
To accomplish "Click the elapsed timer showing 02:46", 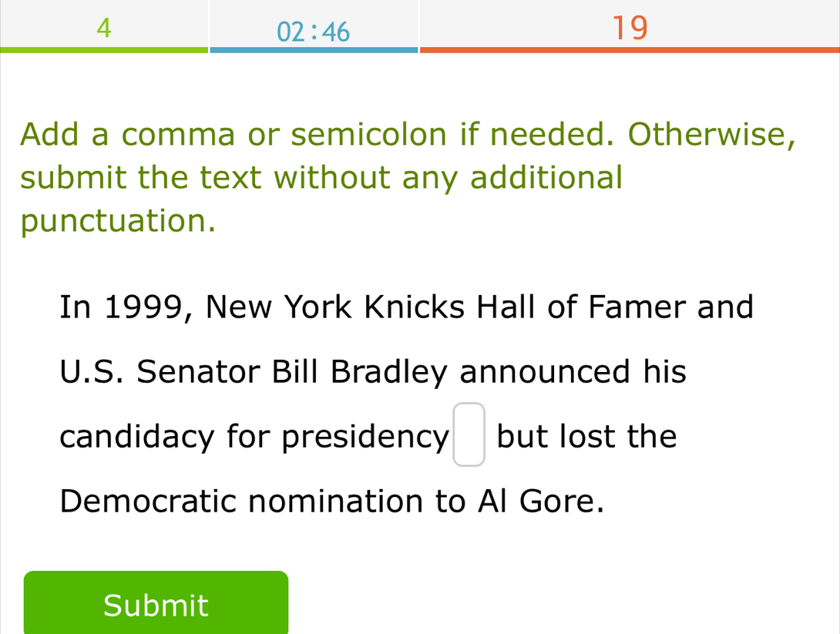I will point(313,32).
